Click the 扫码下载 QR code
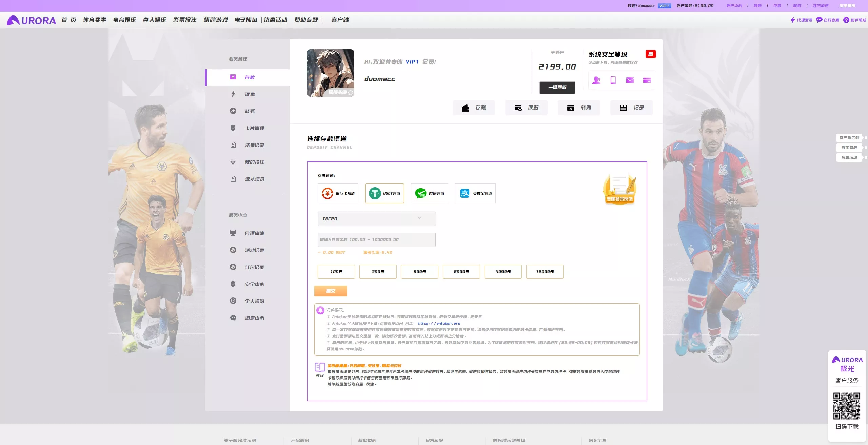This screenshot has height=445, width=868. point(847,406)
